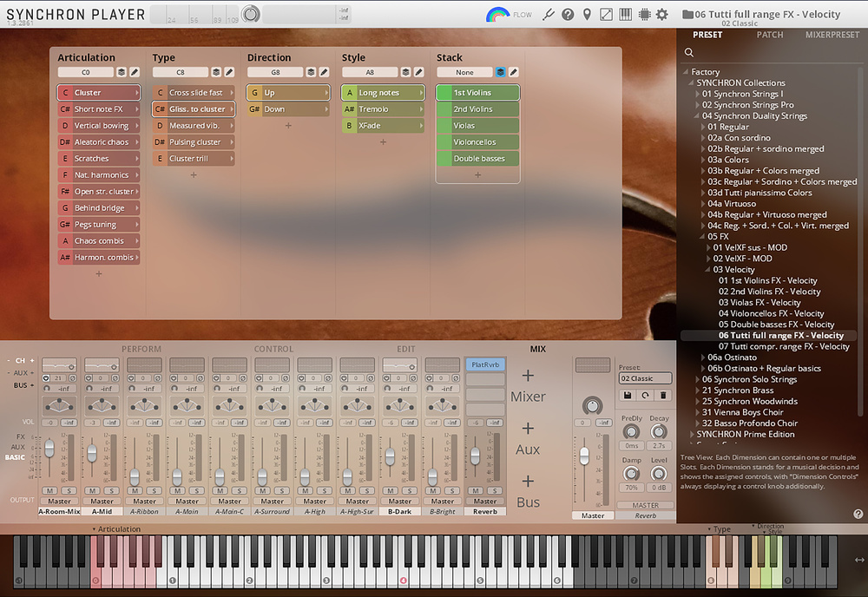The image size is (868, 597).
Task: Expand the 01 VelXF sus - MOD folder
Action: click(x=708, y=247)
